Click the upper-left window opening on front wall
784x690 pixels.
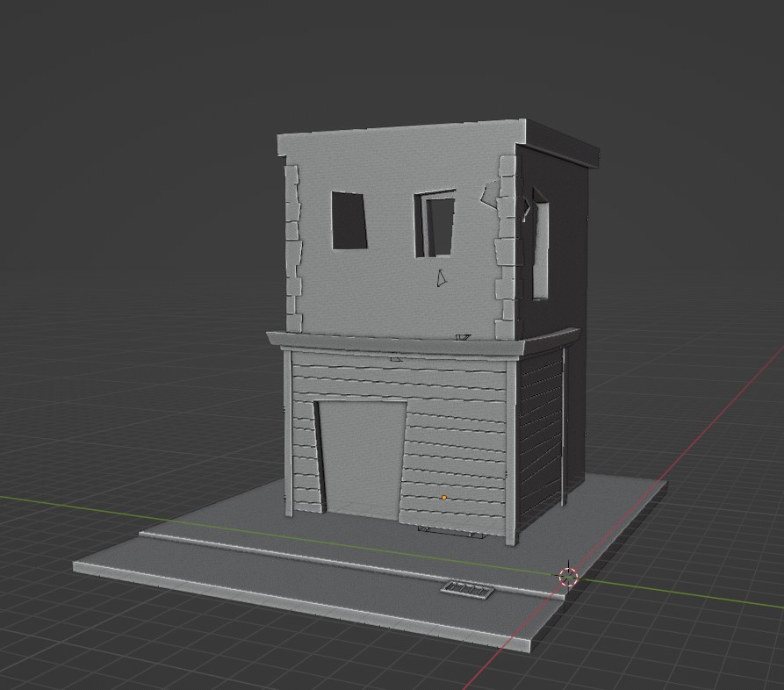[349, 219]
